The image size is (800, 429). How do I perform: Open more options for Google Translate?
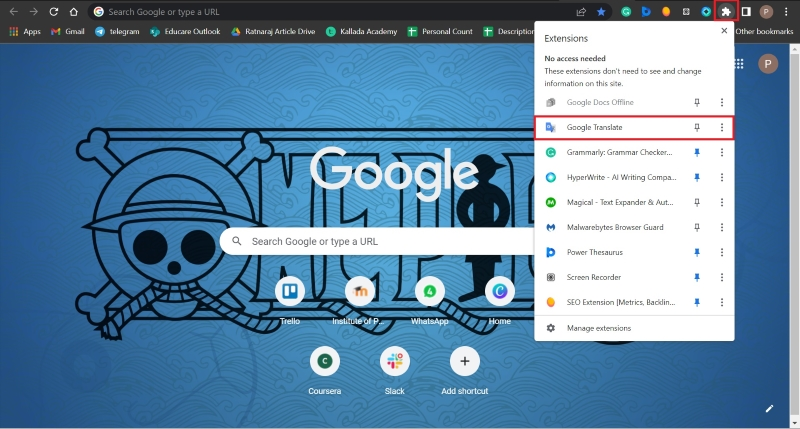[x=721, y=128]
